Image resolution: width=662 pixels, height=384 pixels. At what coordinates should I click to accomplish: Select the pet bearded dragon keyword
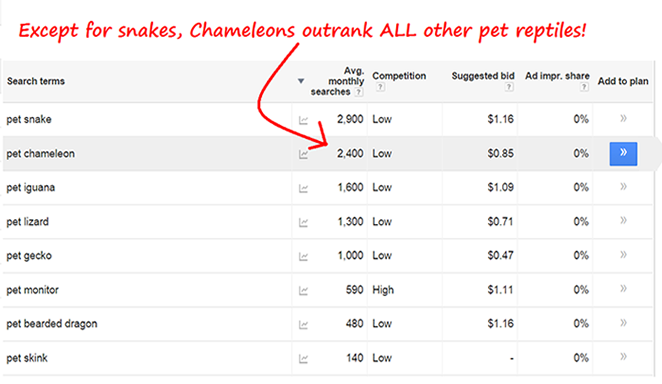(52, 324)
